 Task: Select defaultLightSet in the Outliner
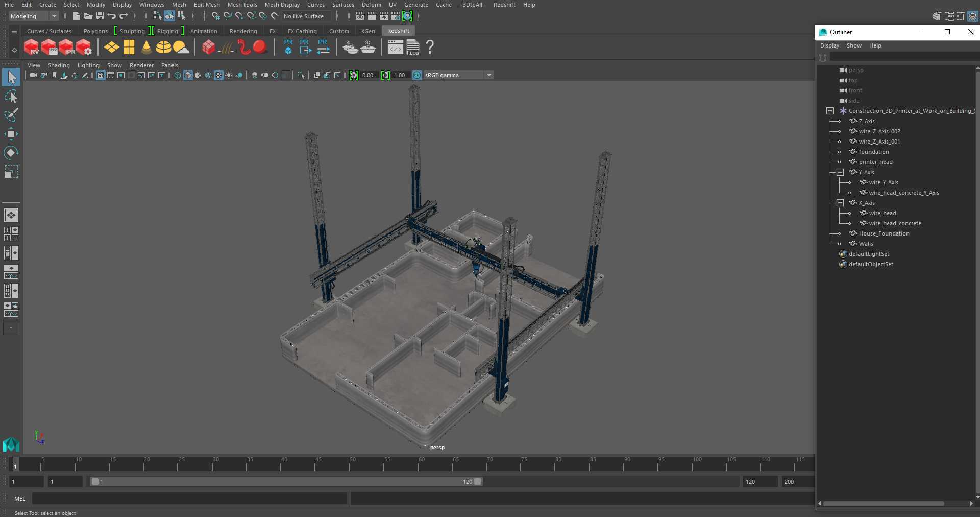tap(869, 254)
